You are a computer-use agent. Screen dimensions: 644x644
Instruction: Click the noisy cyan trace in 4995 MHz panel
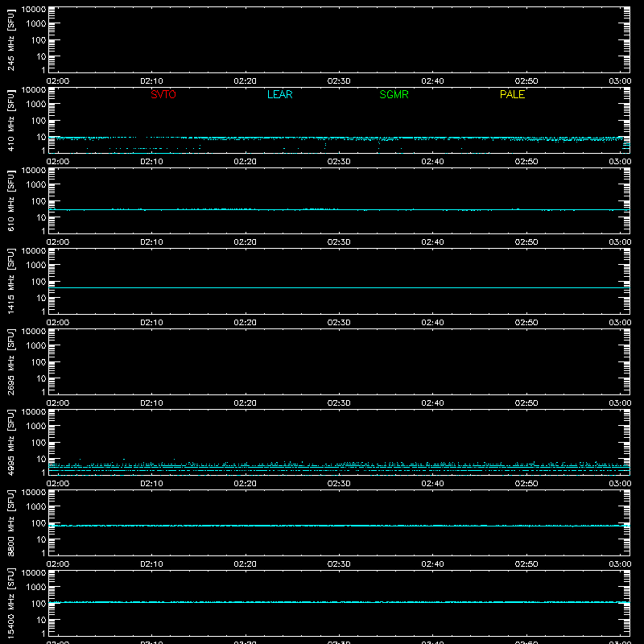(339, 468)
